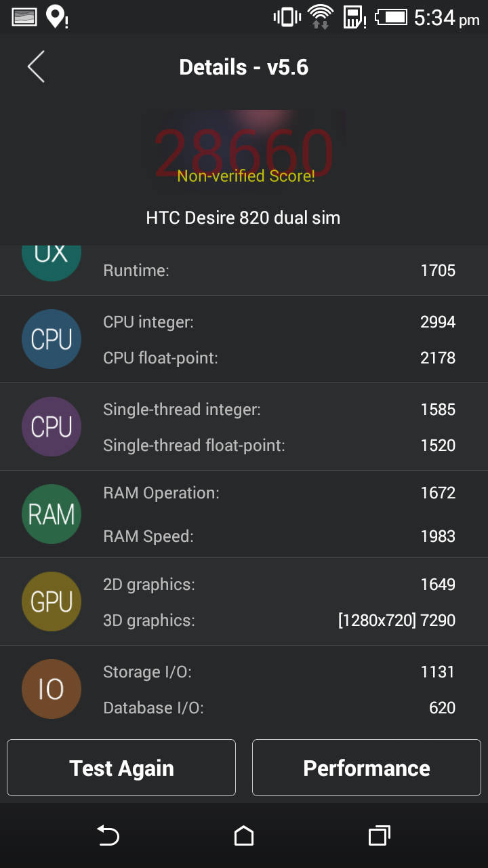Open the Performance view
This screenshot has height=868, width=488.
[366, 768]
